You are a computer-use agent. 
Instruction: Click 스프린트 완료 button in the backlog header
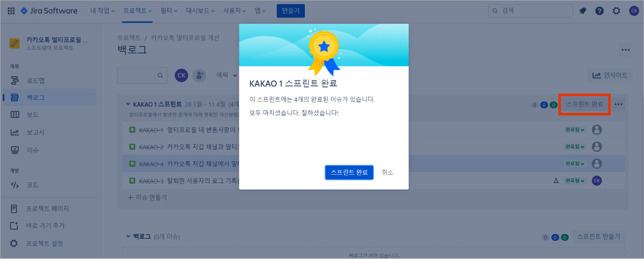click(584, 104)
